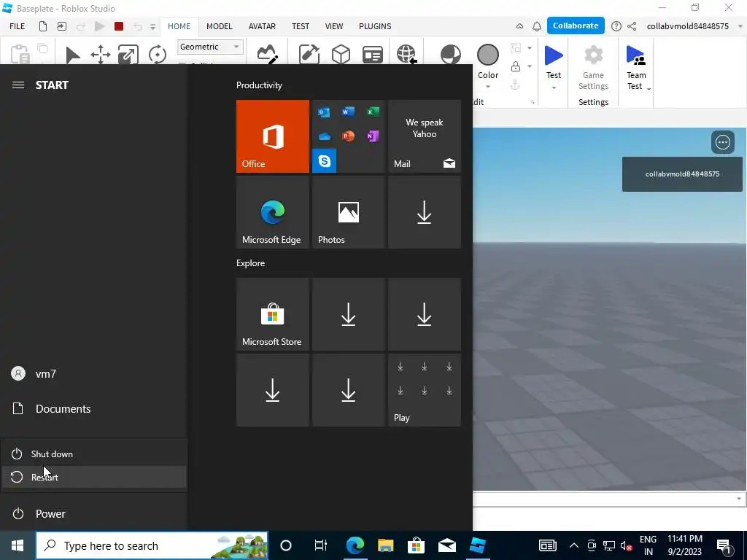Click the Part cube icon
This screenshot has height=560, width=747.
(341, 54)
